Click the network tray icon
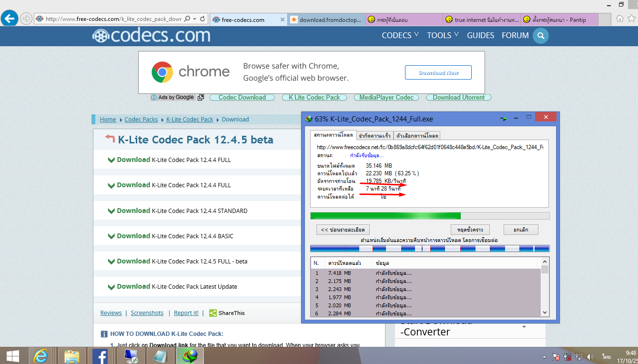This screenshot has height=364, width=638. coord(579,356)
